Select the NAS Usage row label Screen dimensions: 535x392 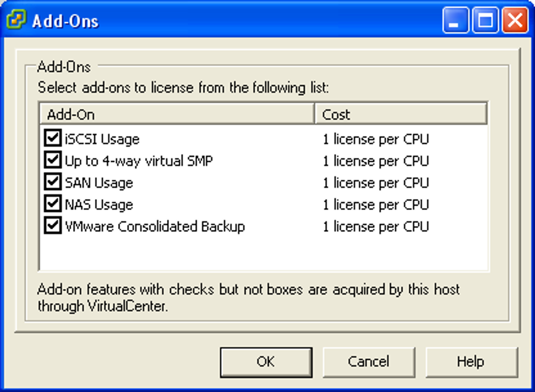pos(99,205)
